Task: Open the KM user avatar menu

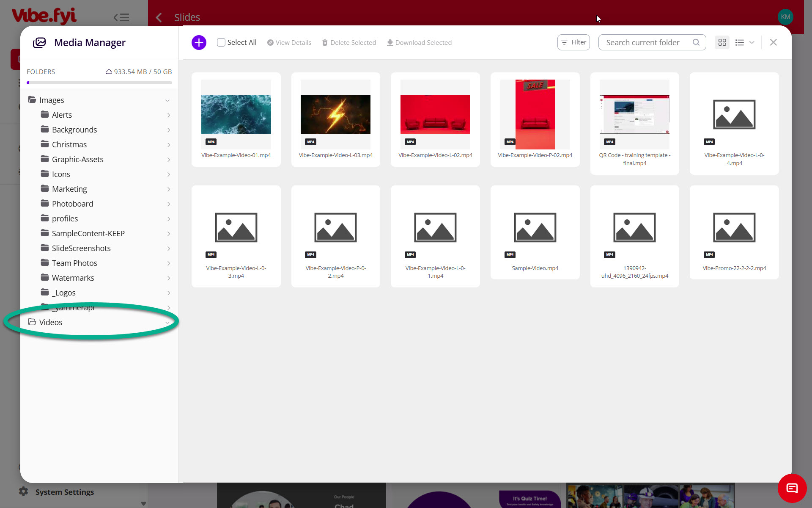Action: coord(785,17)
